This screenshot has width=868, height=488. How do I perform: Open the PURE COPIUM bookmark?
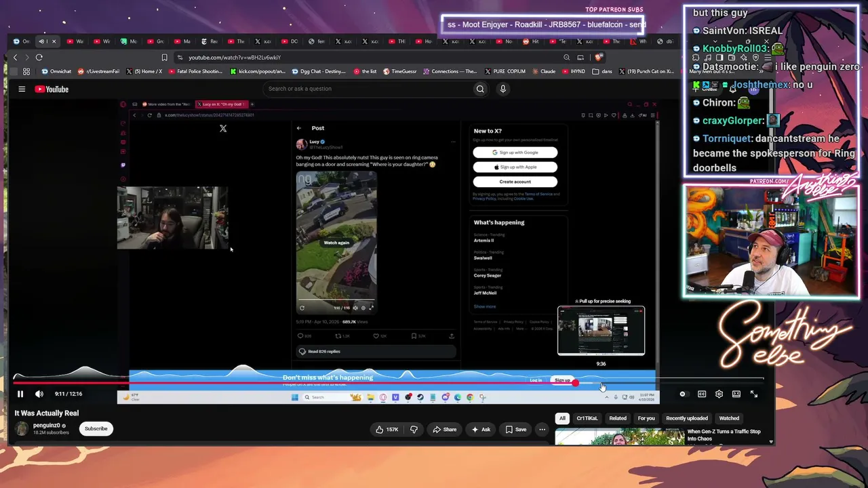pos(505,71)
